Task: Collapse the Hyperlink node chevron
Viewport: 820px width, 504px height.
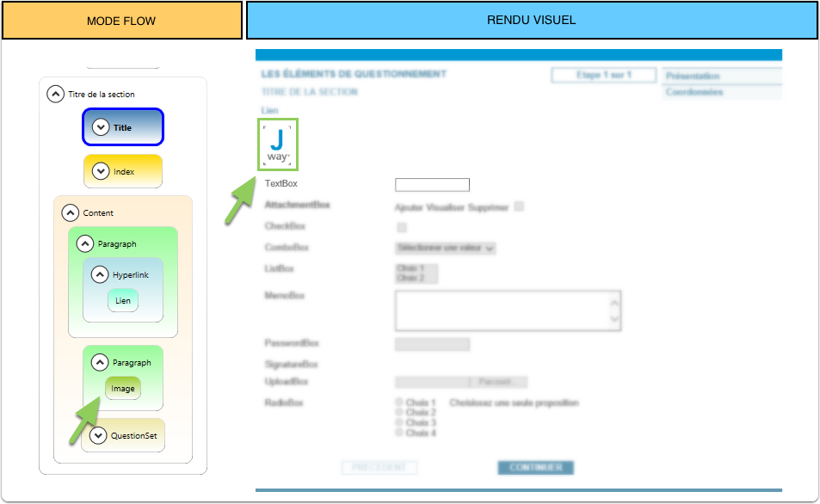Action: (x=100, y=275)
